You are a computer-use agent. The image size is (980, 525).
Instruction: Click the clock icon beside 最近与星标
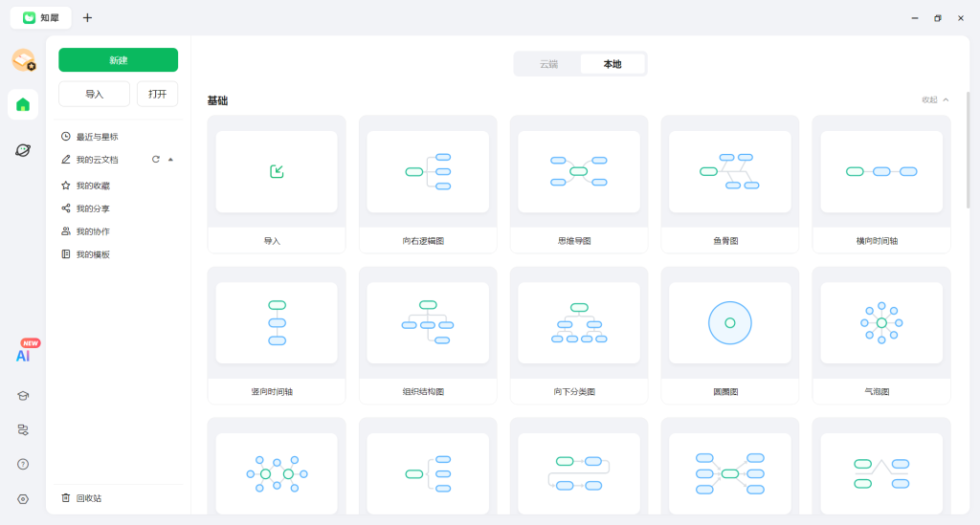tap(66, 137)
